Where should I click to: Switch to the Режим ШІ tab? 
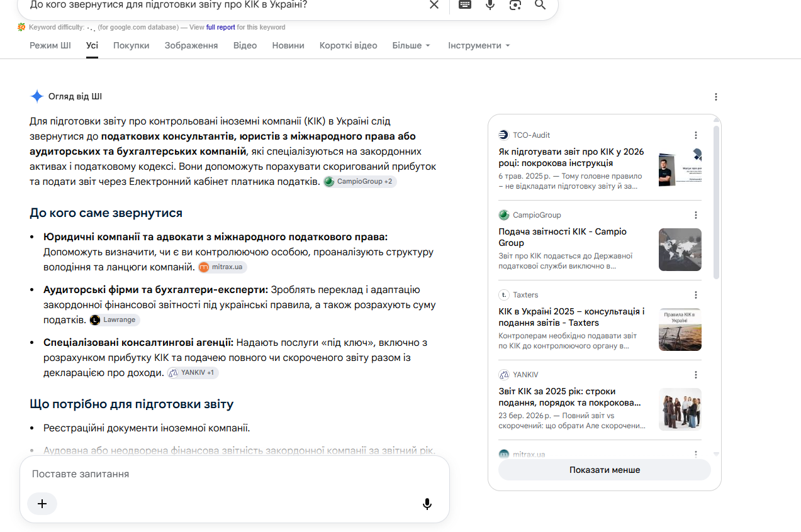(50, 45)
